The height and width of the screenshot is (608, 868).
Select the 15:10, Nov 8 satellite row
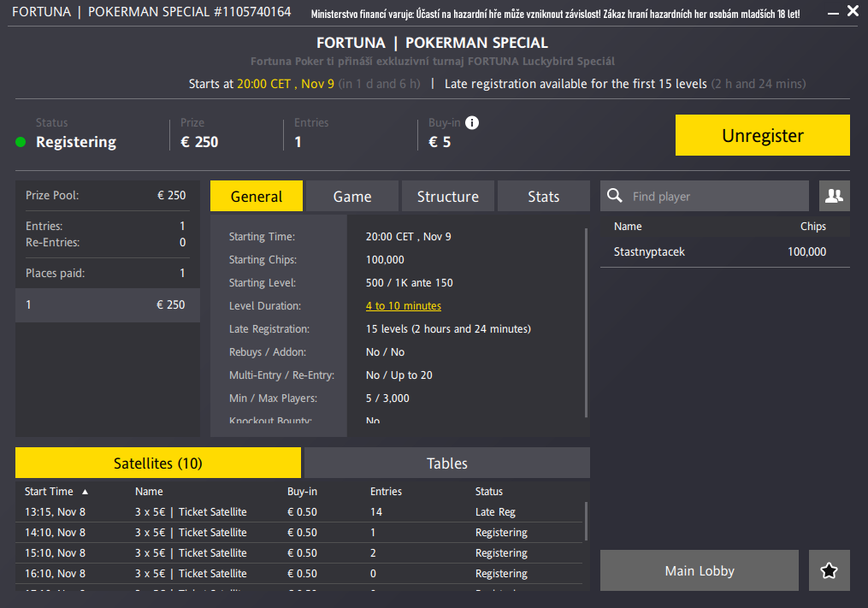tap(299, 552)
